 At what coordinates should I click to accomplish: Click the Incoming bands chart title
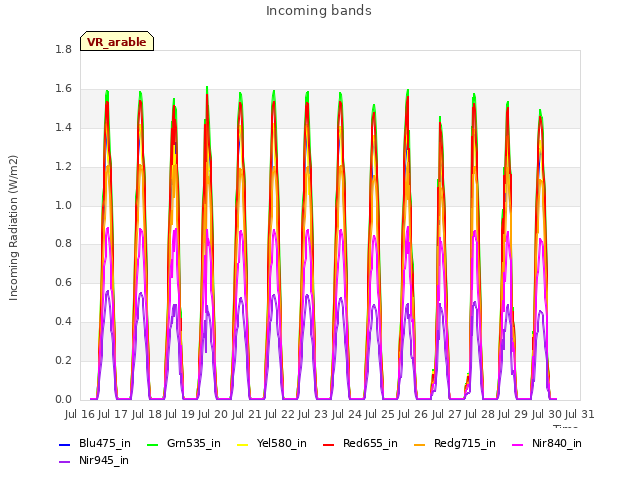click(x=319, y=11)
